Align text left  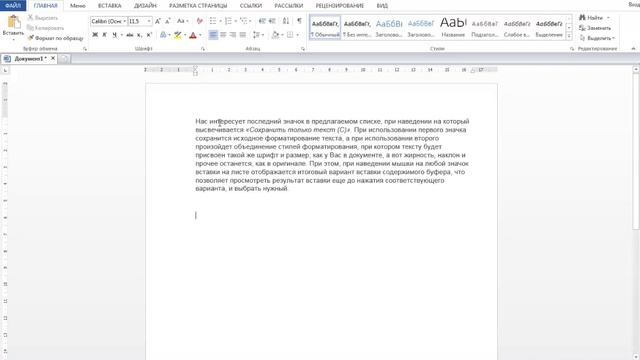[x=213, y=35]
